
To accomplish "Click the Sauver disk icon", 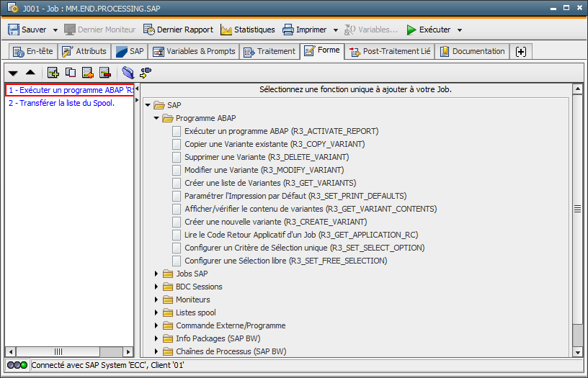I will (x=14, y=30).
